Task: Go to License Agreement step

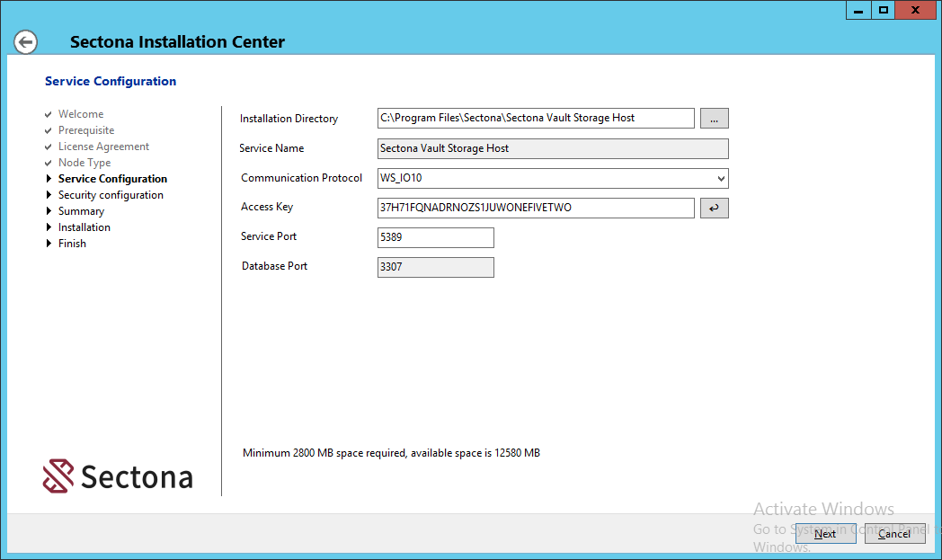Action: coord(103,147)
